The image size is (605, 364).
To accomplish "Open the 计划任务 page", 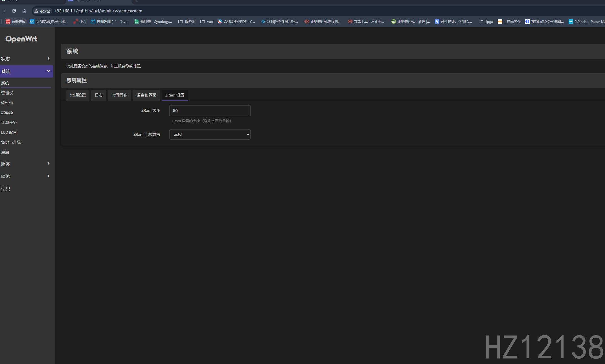I will pyautogui.click(x=9, y=122).
